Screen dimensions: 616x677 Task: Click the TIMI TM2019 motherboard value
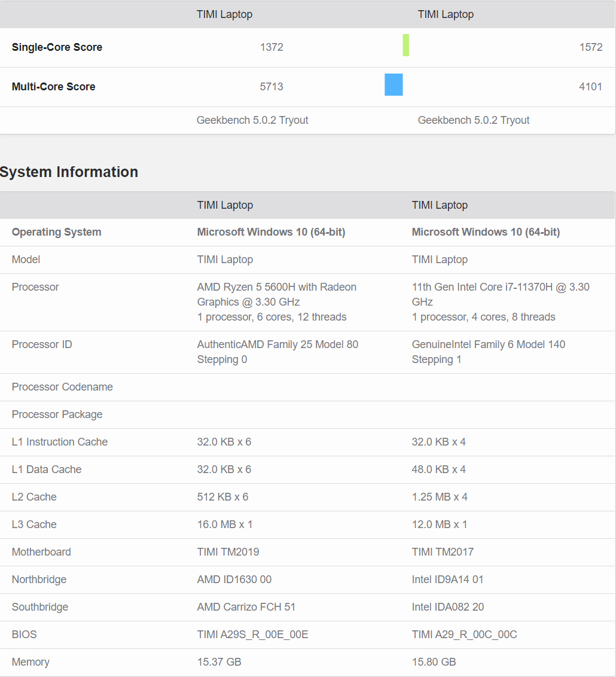[x=228, y=552]
